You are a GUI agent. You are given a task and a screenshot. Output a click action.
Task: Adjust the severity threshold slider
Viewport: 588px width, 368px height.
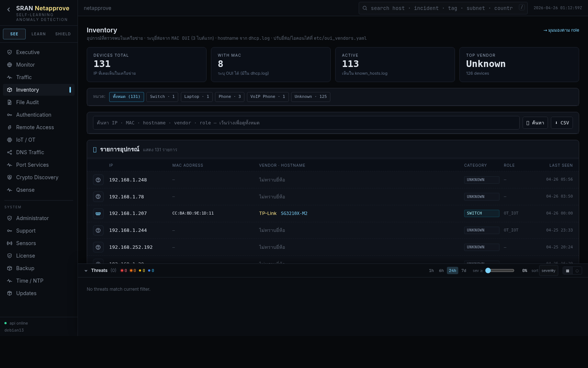(x=488, y=271)
